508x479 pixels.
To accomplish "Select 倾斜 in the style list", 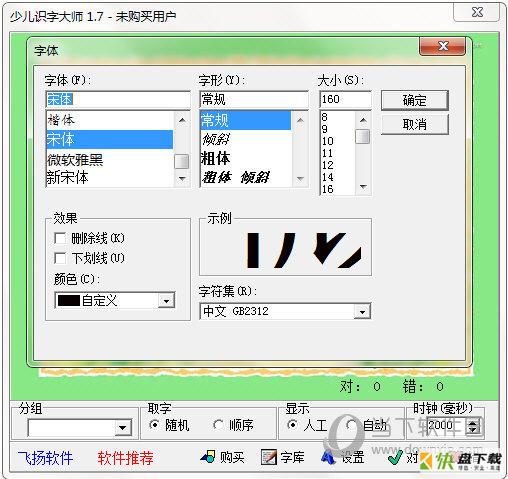I will click(x=246, y=139).
